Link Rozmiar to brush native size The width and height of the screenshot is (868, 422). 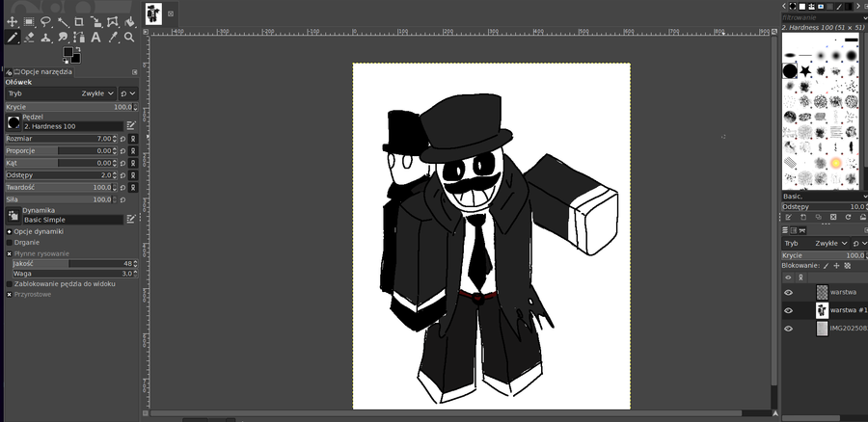133,139
